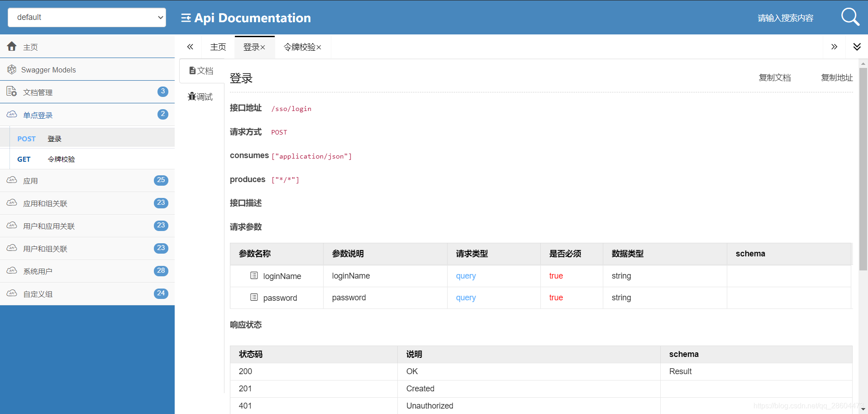Click 复制文档 to copy document

(775, 77)
